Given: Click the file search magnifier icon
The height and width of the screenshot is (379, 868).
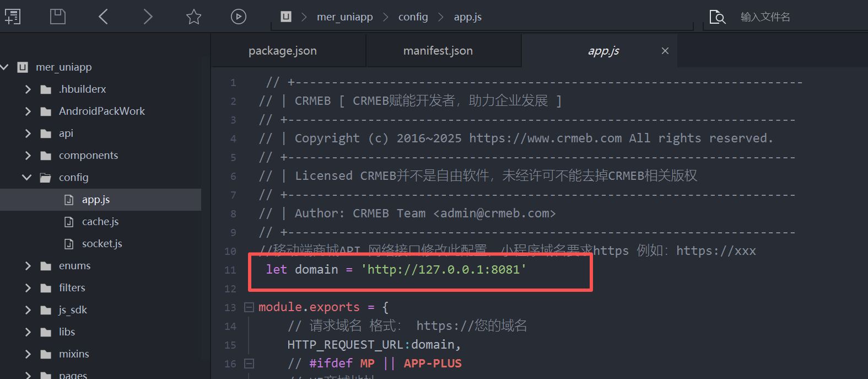Looking at the screenshot, I should pyautogui.click(x=717, y=17).
